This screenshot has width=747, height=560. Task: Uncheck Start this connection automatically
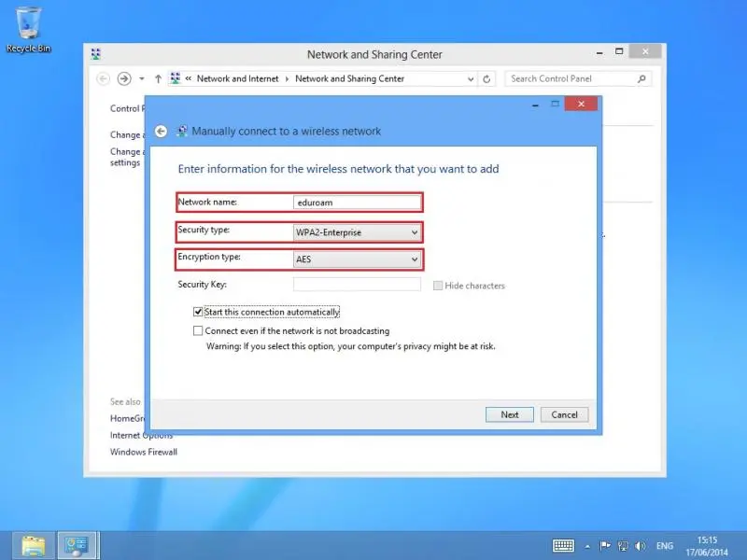point(198,312)
